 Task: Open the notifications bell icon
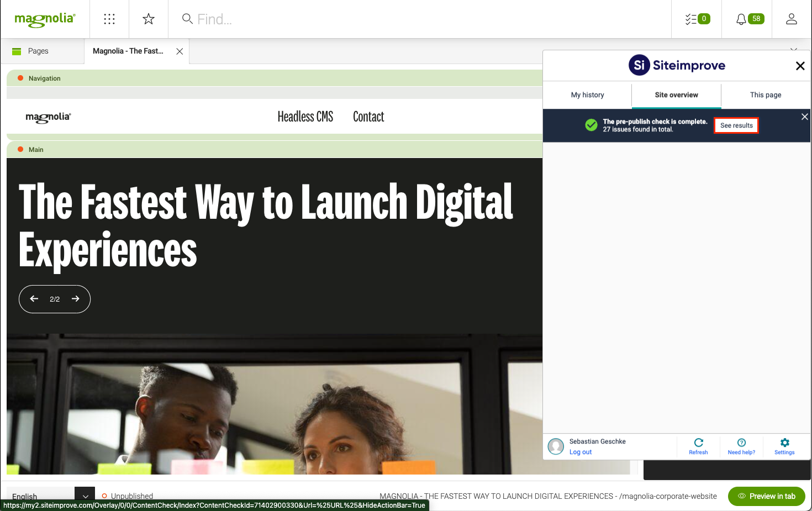741,19
